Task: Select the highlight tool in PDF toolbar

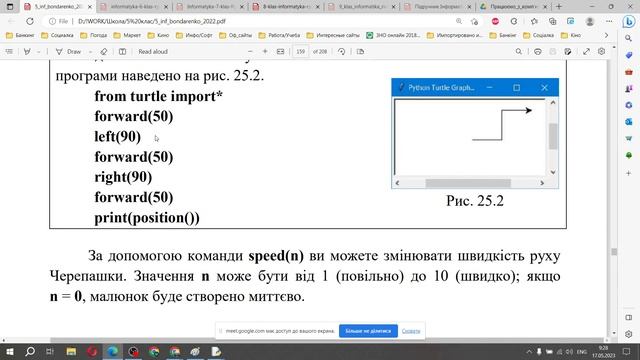Action: (27, 51)
